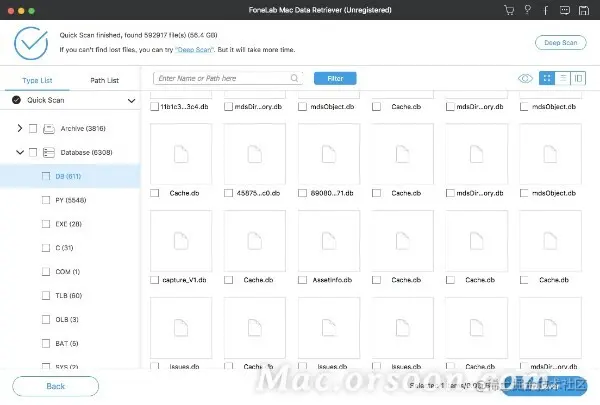Click the Back button
This screenshot has height=405, width=600.
click(55, 386)
